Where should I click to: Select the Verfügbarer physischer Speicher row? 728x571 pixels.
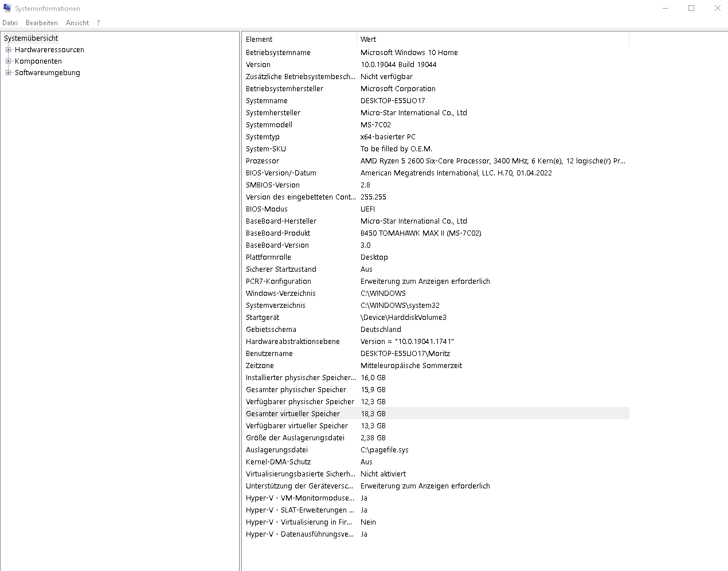pos(436,402)
